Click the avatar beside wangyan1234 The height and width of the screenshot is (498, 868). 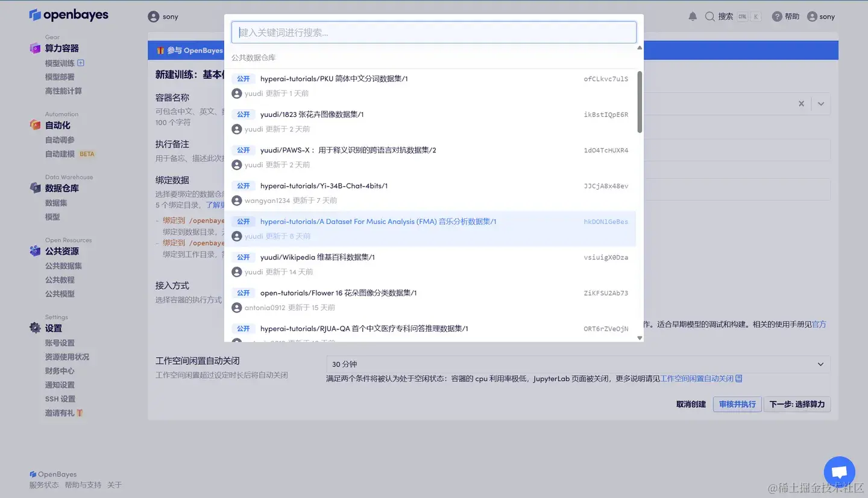(x=237, y=201)
